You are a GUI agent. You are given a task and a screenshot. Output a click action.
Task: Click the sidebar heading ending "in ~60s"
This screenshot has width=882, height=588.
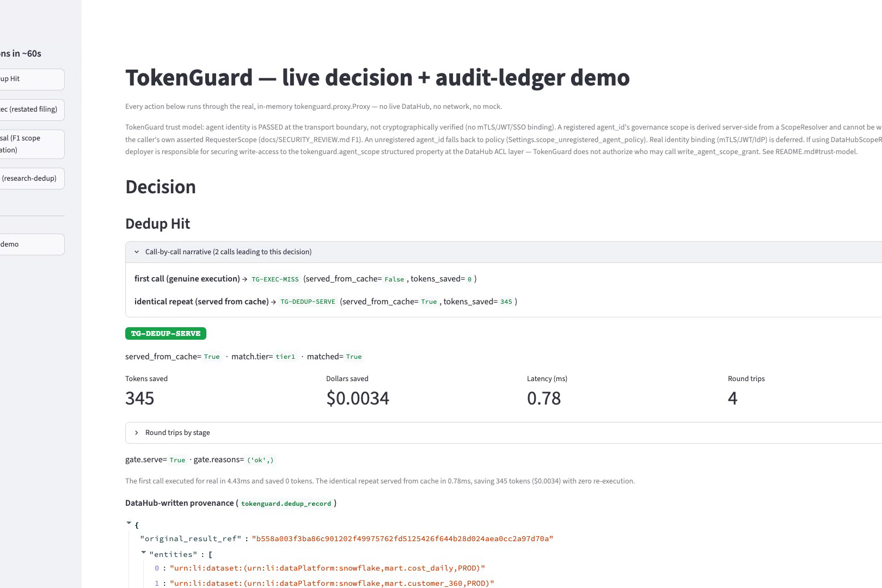pos(21,53)
